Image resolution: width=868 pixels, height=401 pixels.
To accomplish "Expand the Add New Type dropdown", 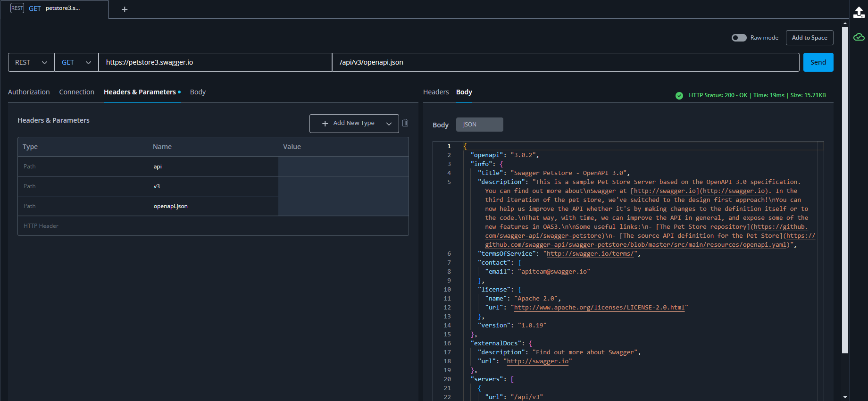I will pos(354,124).
